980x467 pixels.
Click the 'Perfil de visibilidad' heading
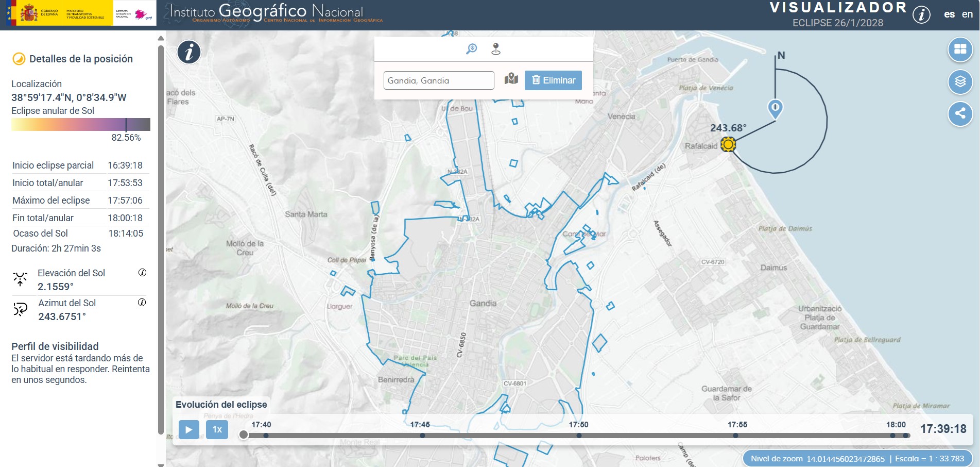(55, 346)
